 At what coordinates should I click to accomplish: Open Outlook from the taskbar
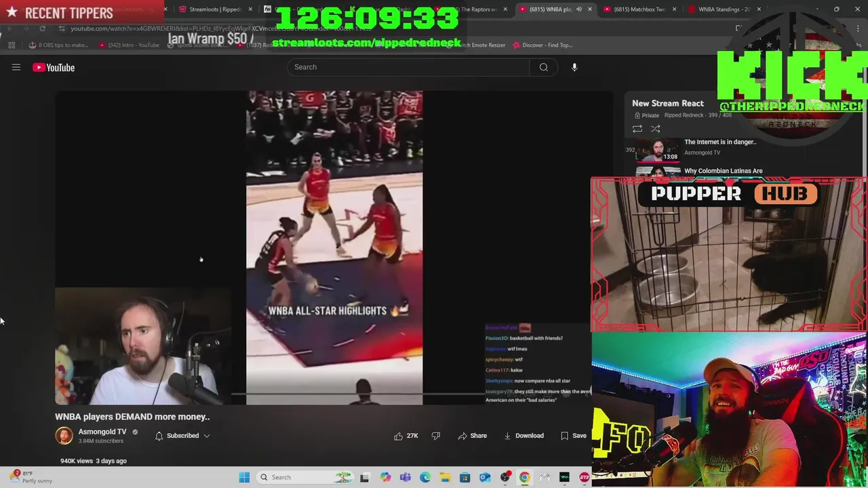485,477
